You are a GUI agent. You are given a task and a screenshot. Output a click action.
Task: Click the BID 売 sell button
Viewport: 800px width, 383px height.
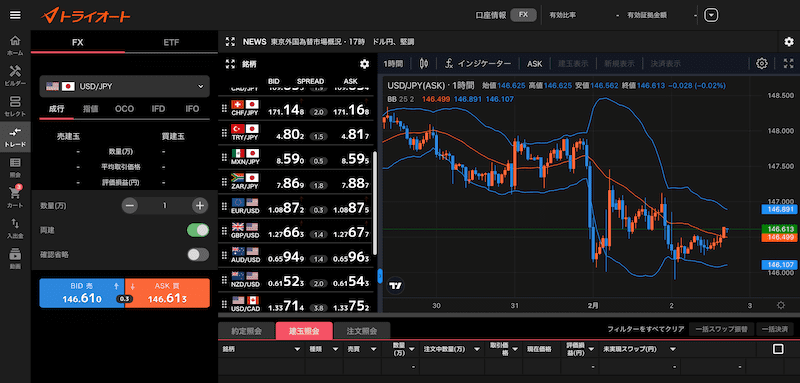click(x=82, y=293)
